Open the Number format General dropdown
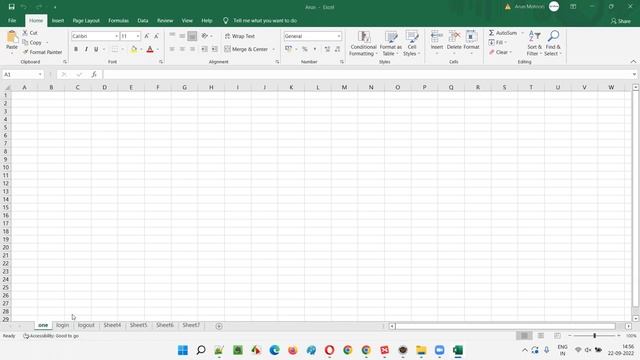640x360 pixels. pyautogui.click(x=339, y=36)
